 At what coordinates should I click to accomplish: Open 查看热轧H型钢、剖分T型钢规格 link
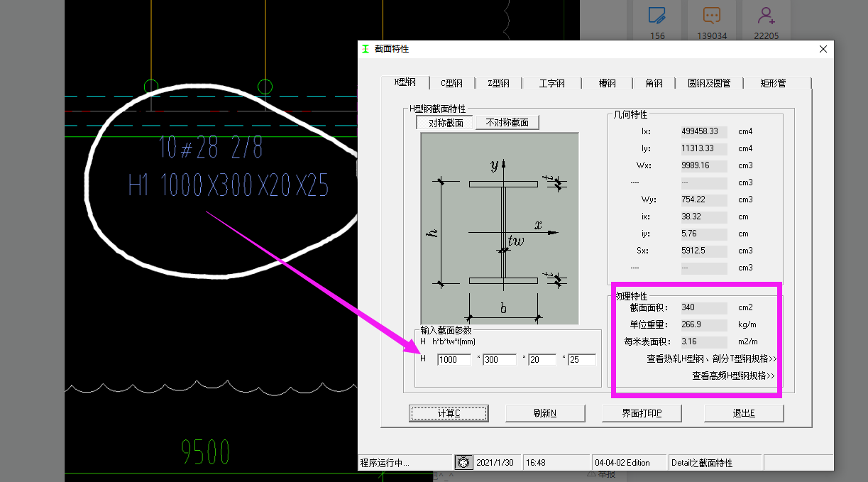click(711, 358)
